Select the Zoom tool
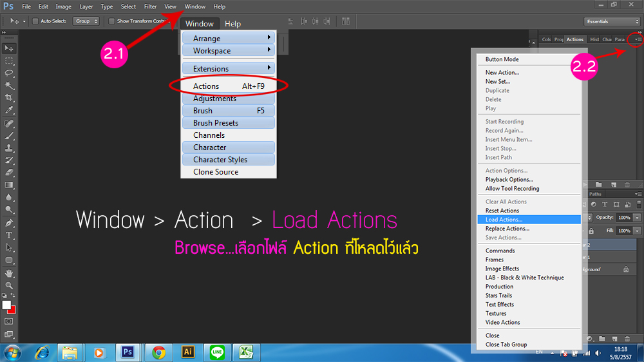 tap(8, 285)
